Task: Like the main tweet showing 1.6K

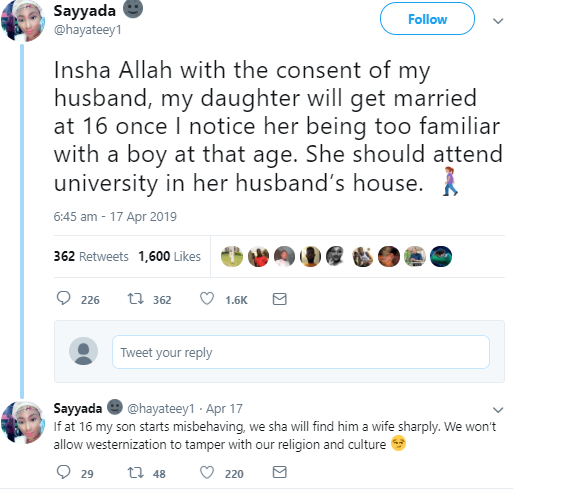Action: click(x=207, y=299)
